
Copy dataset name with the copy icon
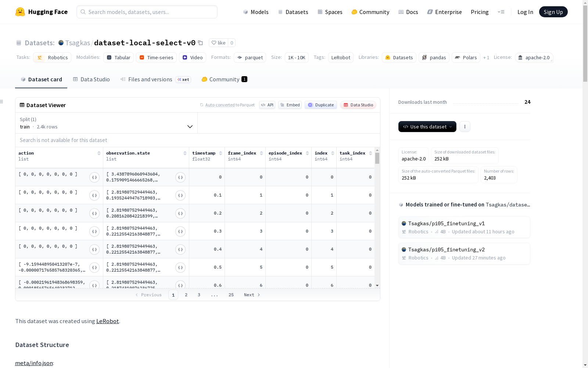coord(200,43)
